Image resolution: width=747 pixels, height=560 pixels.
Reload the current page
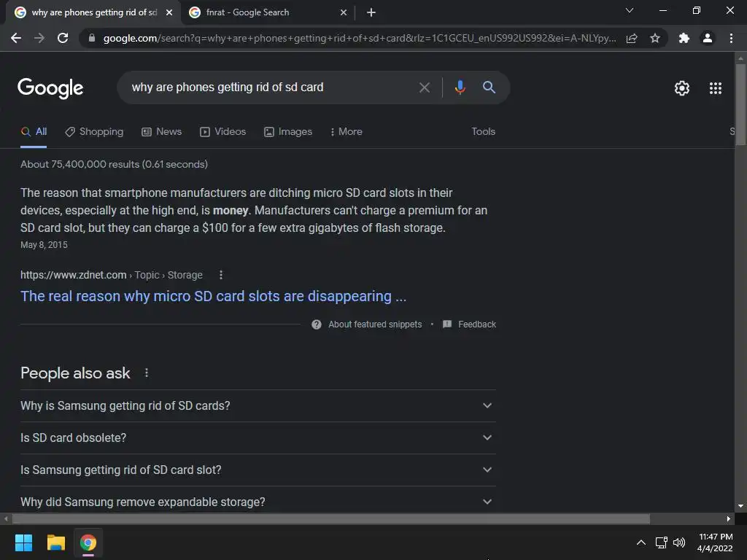coord(63,38)
